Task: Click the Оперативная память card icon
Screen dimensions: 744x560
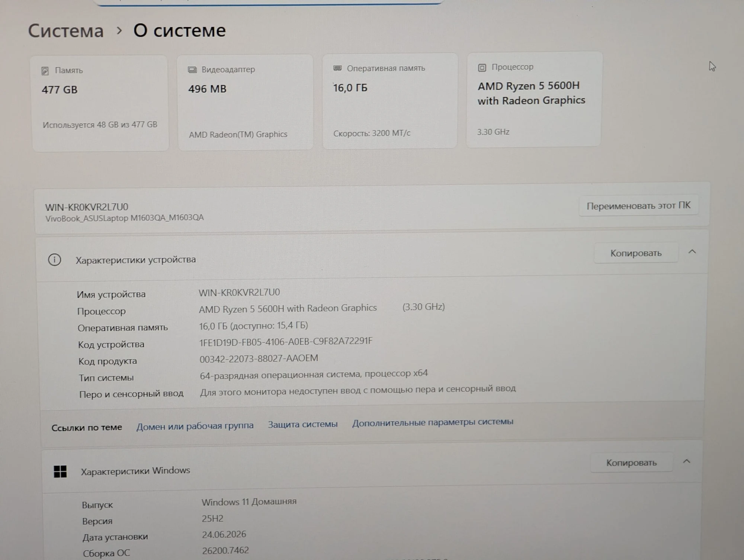Action: click(x=337, y=68)
